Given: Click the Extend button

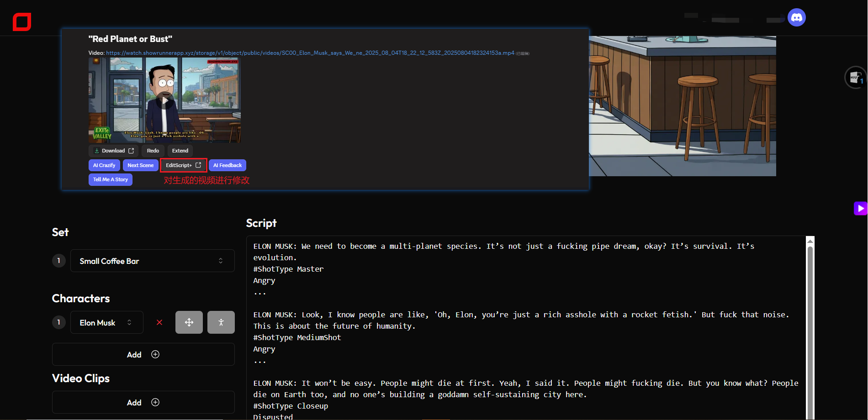Looking at the screenshot, I should coord(180,151).
